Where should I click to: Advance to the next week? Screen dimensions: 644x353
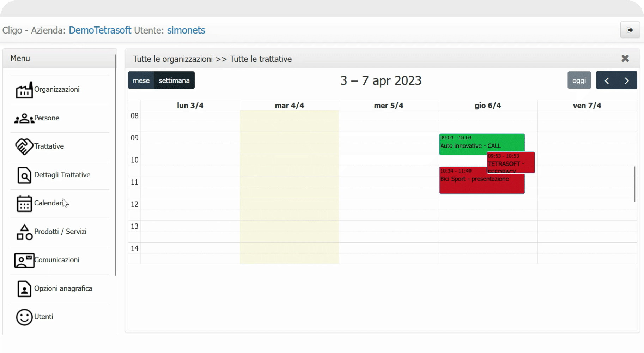click(627, 80)
